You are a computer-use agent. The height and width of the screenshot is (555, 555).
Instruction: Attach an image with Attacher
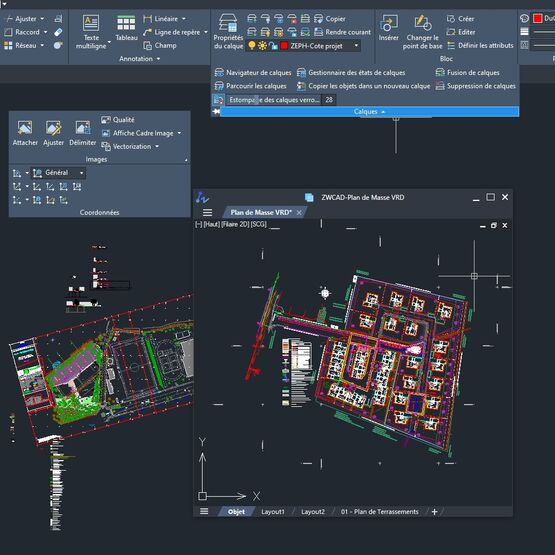click(x=25, y=133)
